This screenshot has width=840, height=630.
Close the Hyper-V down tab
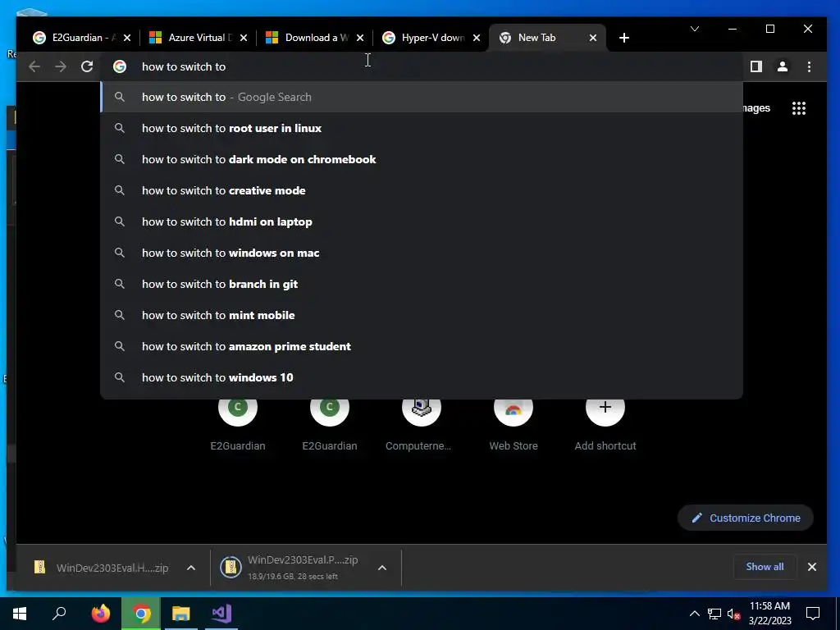coord(477,38)
